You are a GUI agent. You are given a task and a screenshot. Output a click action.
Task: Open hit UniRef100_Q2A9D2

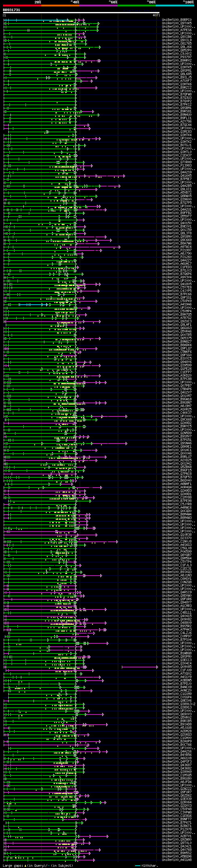click(x=177, y=423)
